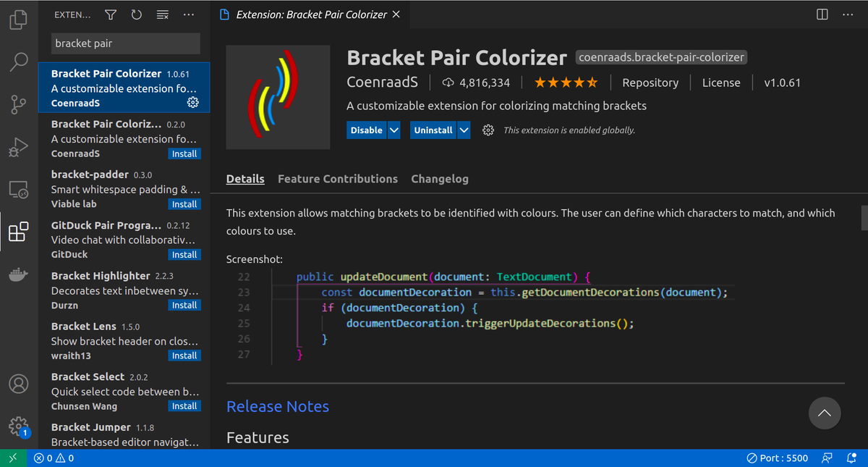Viewport: 868px width, 467px height.
Task: Install the bracket-padder extension
Action: click(x=184, y=203)
